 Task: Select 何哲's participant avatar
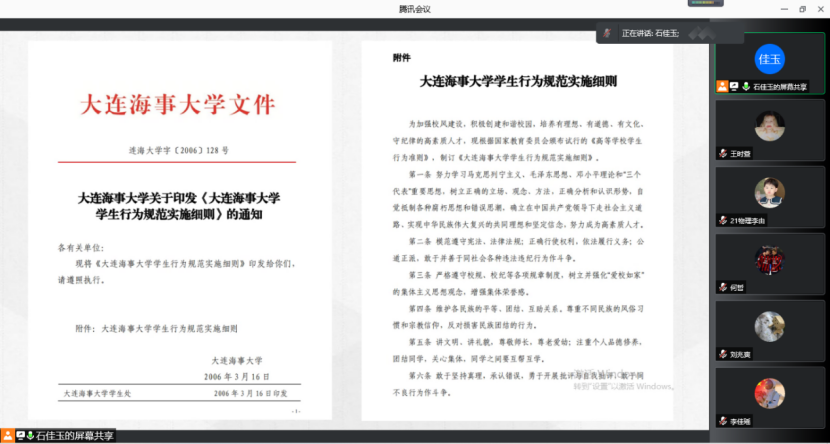pos(769,259)
